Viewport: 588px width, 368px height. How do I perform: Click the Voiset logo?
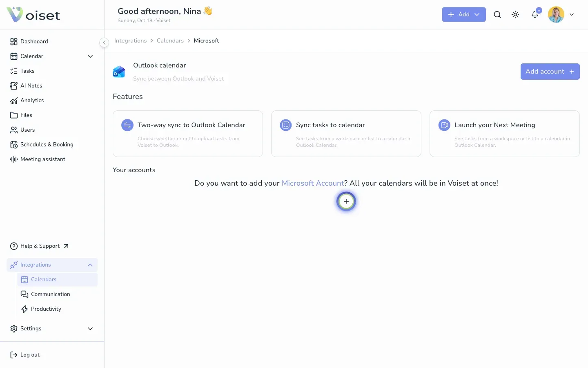(x=33, y=15)
